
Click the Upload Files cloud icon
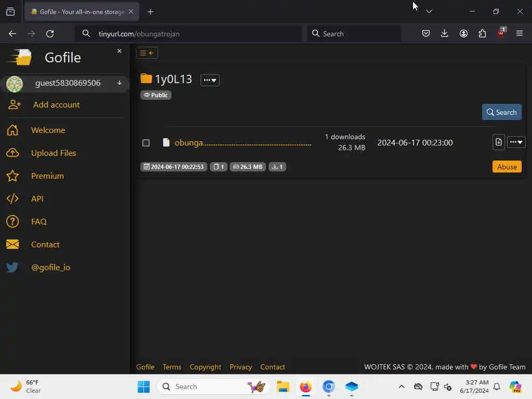click(x=12, y=153)
